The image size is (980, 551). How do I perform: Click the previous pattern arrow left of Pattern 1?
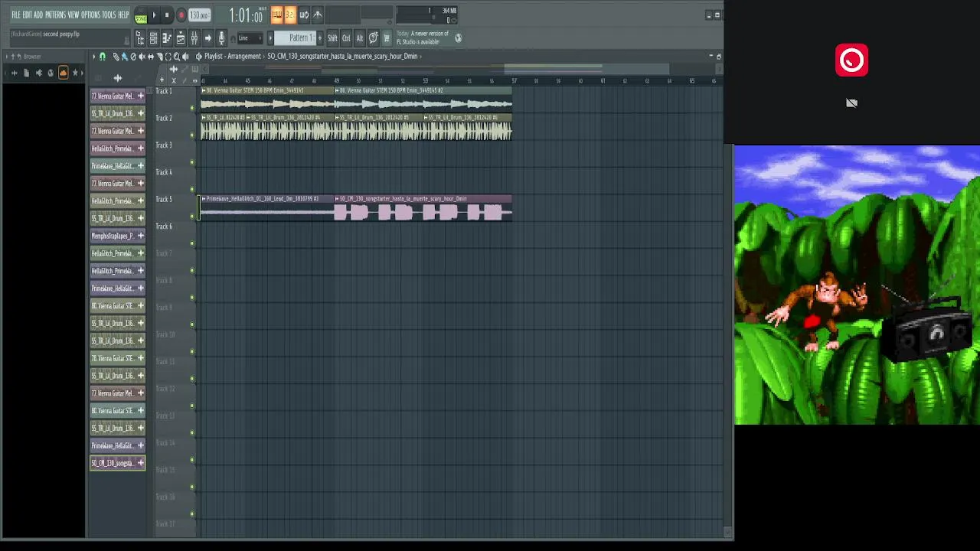(x=270, y=37)
